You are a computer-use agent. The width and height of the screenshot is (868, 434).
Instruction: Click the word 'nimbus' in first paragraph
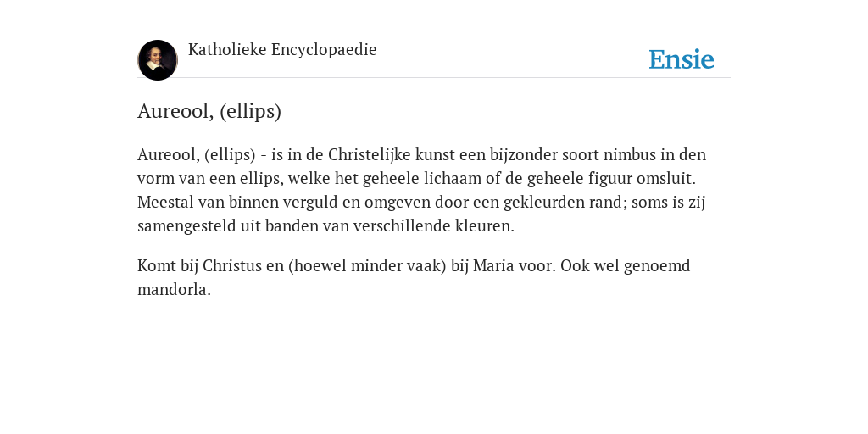(630, 154)
